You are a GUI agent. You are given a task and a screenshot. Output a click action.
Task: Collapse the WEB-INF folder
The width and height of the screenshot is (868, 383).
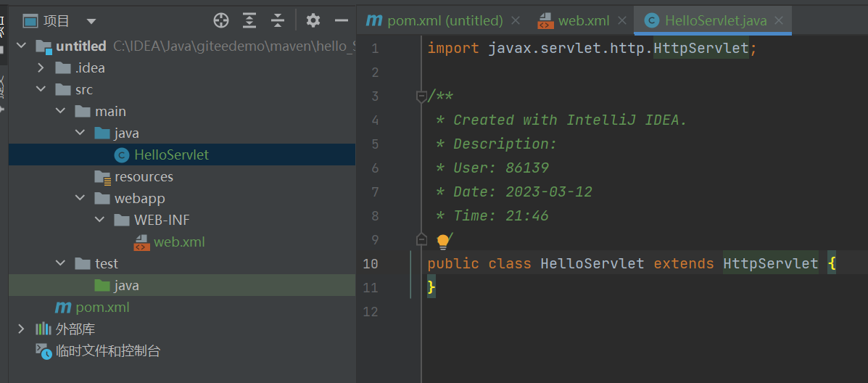(x=99, y=220)
